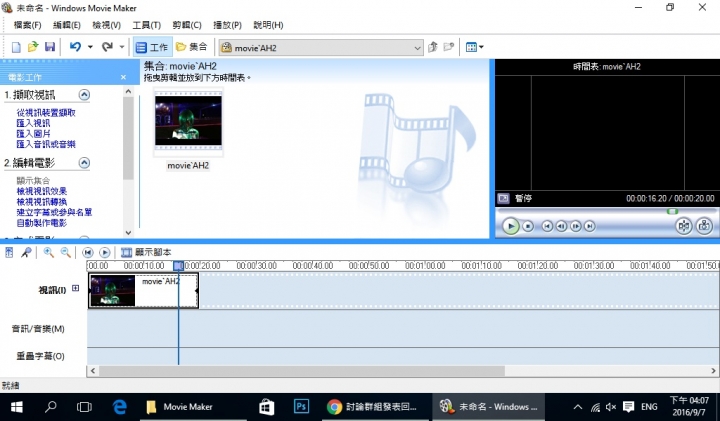Click the timeline horizontal scrollbar thumb
Screen dimensions: 720x421
(302, 370)
